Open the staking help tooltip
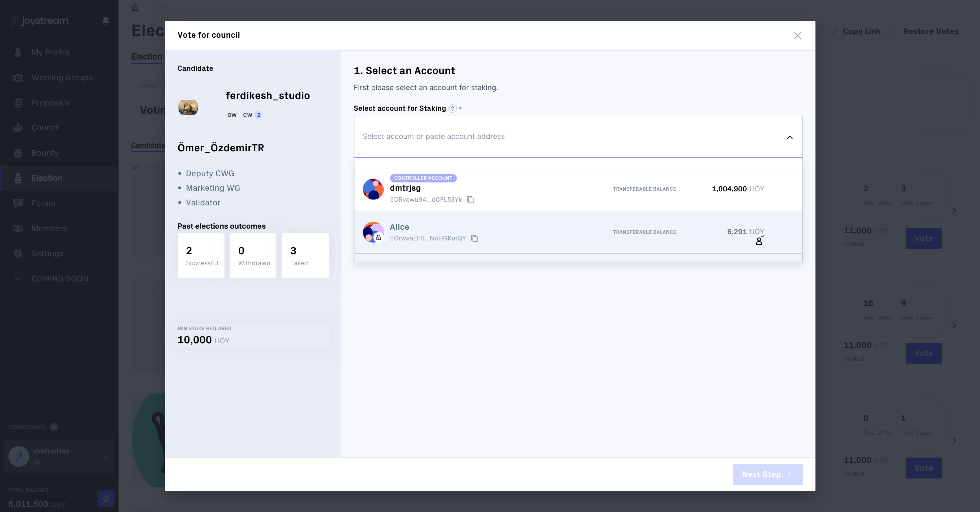Screen dimensions: 980x512 [x=452, y=108]
